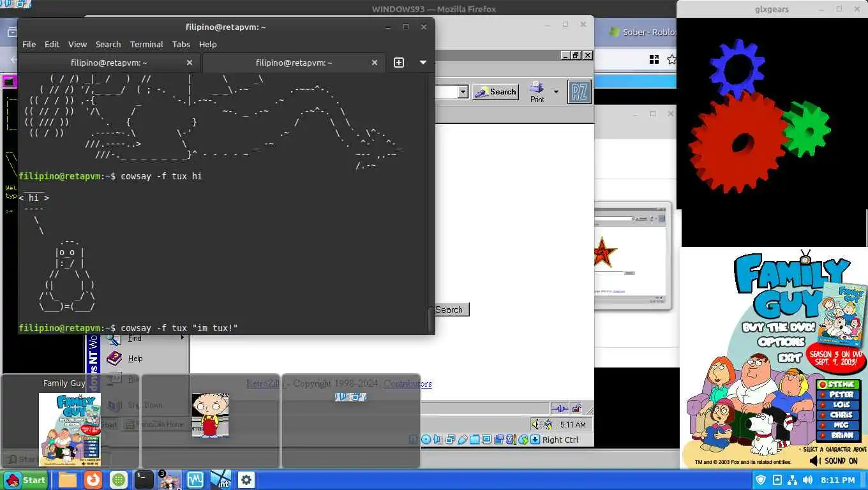Click the green gear in glxgears
The image size is (868, 490).
[807, 128]
